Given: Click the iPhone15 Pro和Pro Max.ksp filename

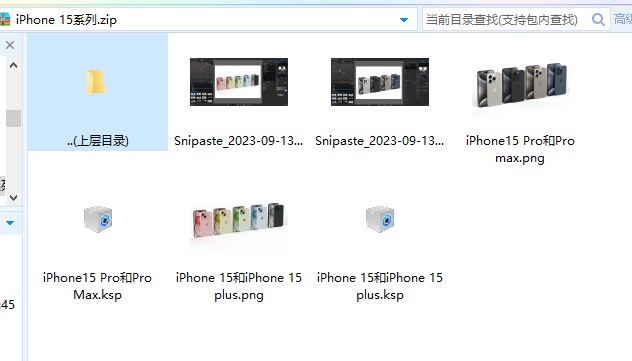Looking at the screenshot, I should pyautogui.click(x=98, y=286).
